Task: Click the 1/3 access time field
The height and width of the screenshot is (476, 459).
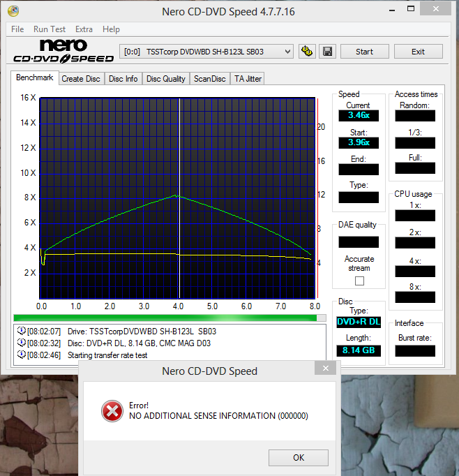Action: point(415,142)
